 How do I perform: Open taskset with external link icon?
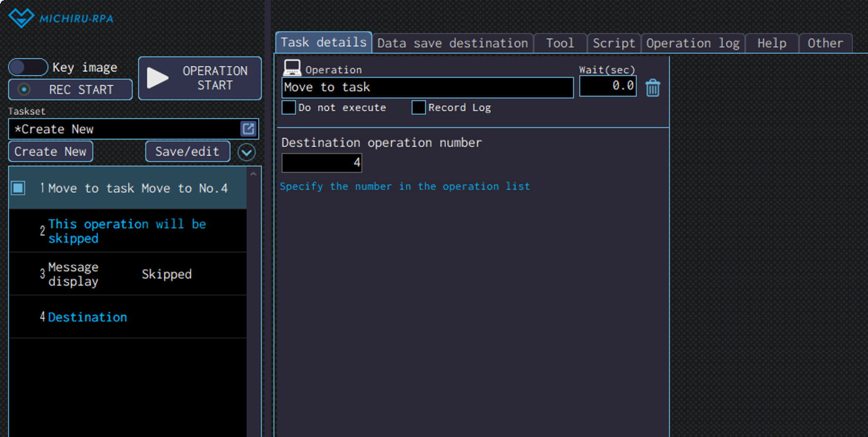[248, 129]
